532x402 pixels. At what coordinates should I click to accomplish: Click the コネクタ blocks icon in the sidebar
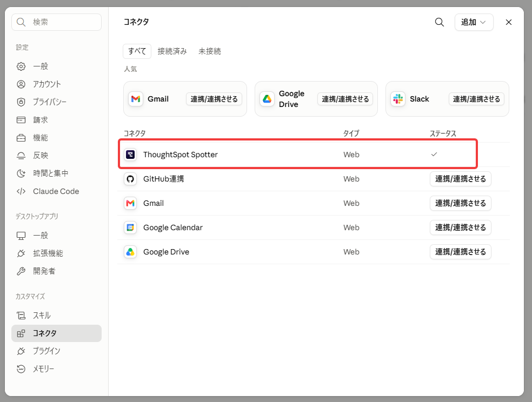[21, 333]
